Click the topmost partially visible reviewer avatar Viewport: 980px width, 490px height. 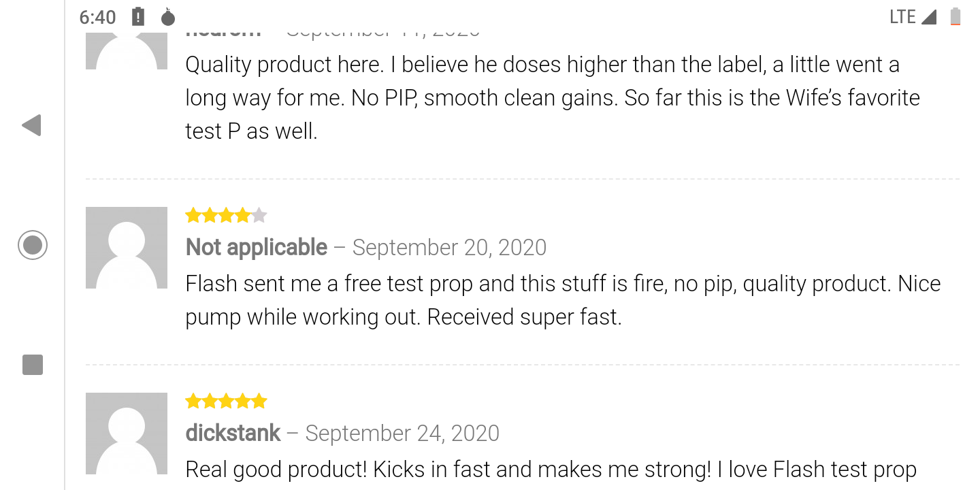(x=127, y=50)
